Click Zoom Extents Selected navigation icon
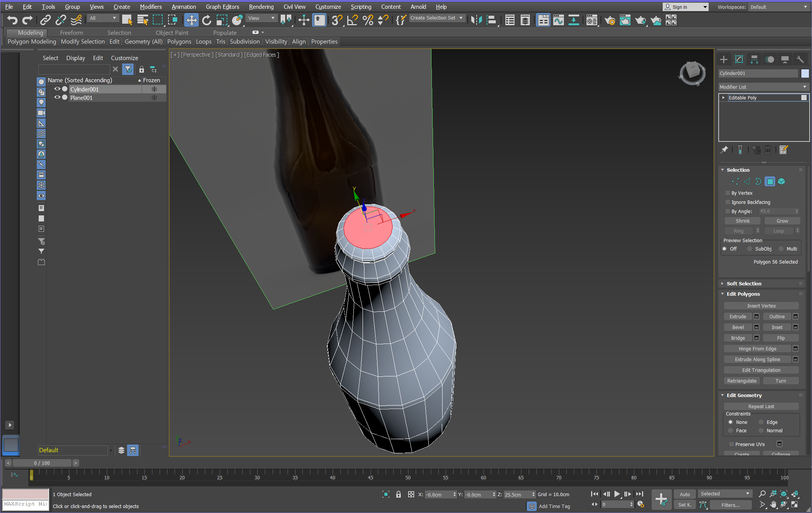The image size is (812, 513). tap(783, 494)
